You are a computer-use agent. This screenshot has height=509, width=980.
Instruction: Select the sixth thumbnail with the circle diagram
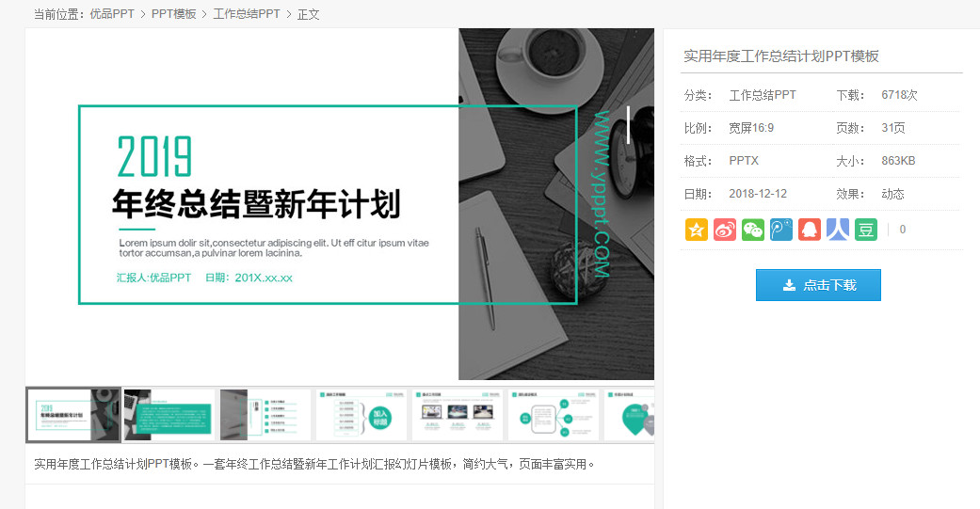(554, 415)
